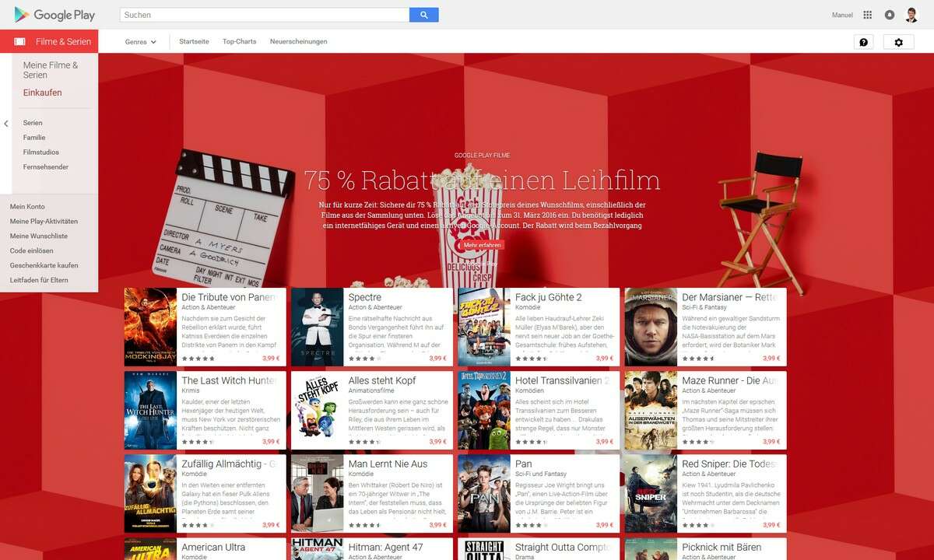
Task: Open the Red Sniper poster
Action: pyautogui.click(x=651, y=493)
